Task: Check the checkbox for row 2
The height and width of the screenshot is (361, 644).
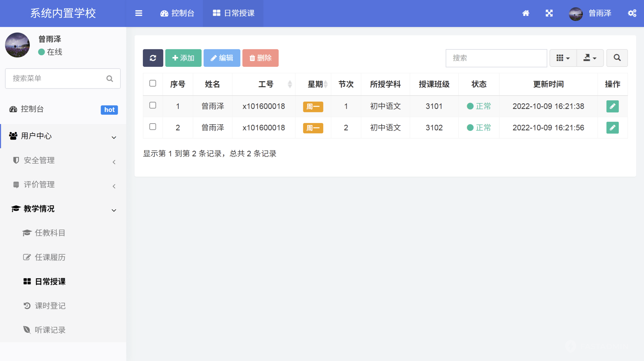Action: click(x=153, y=126)
